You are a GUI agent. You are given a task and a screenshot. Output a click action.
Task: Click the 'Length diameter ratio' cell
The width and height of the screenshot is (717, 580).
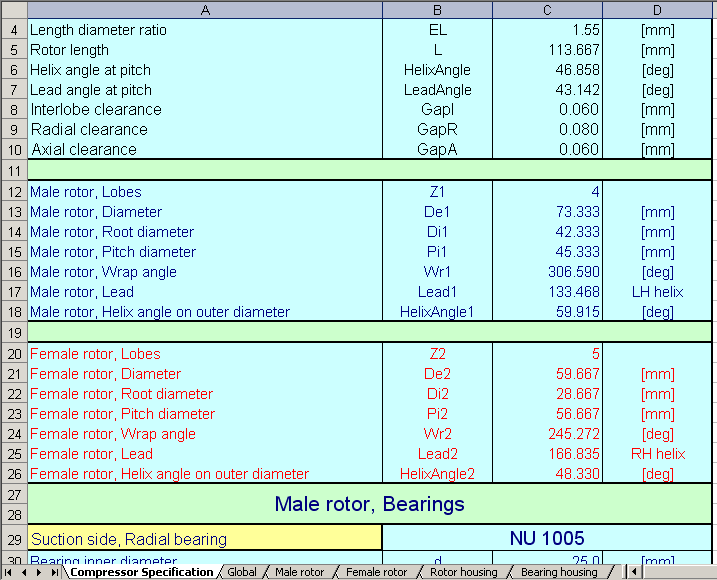[205, 30]
